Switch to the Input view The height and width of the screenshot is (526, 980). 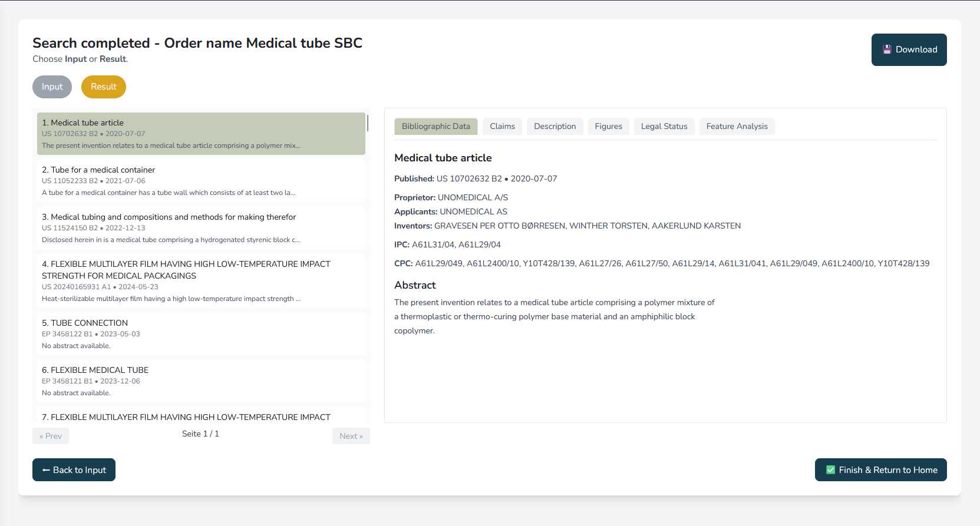click(52, 87)
